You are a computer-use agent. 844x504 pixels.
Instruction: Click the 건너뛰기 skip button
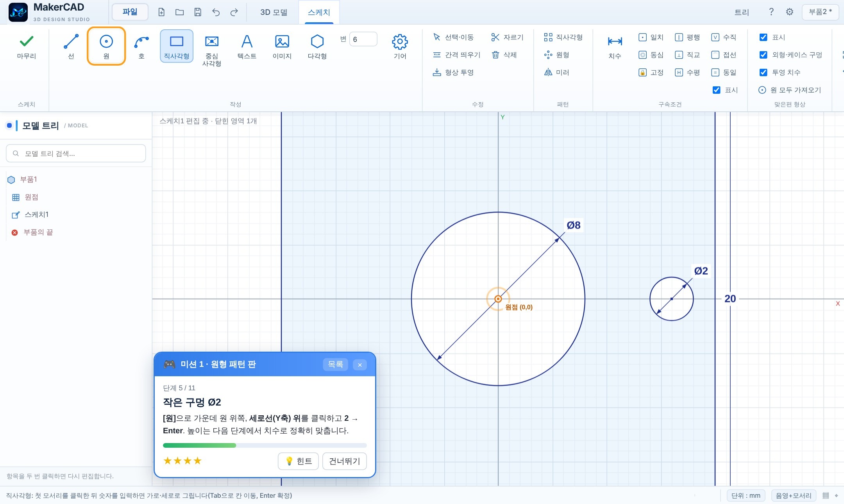tap(344, 461)
